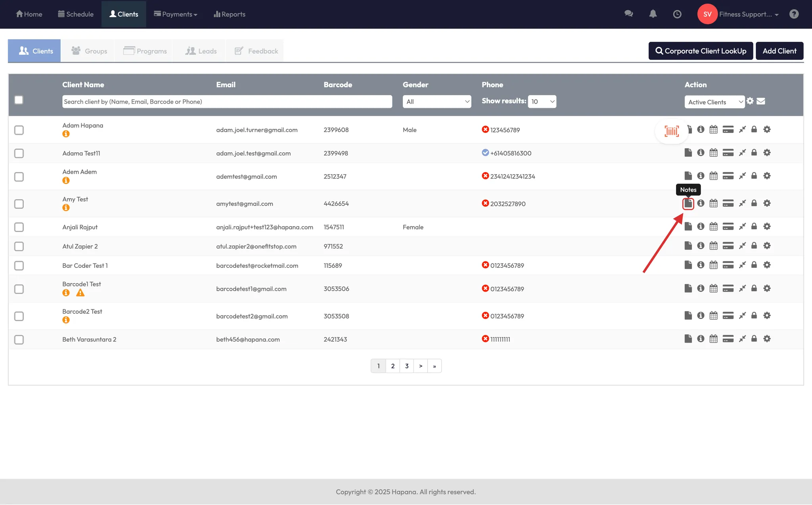Click barcode scanner icon in Adam Hapana row
The height and width of the screenshot is (505, 812).
671,131
